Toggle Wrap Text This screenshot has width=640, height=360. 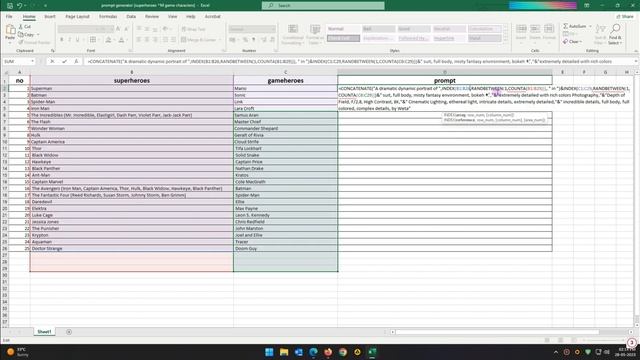(193, 29)
